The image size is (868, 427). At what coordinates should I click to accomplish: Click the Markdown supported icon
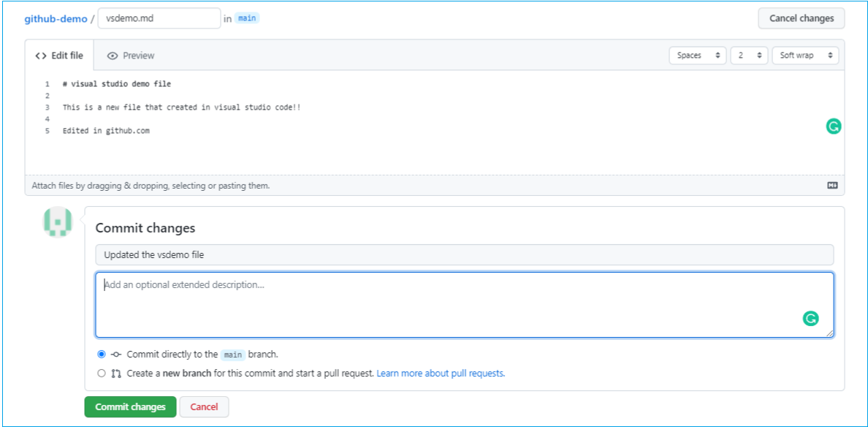tap(832, 186)
